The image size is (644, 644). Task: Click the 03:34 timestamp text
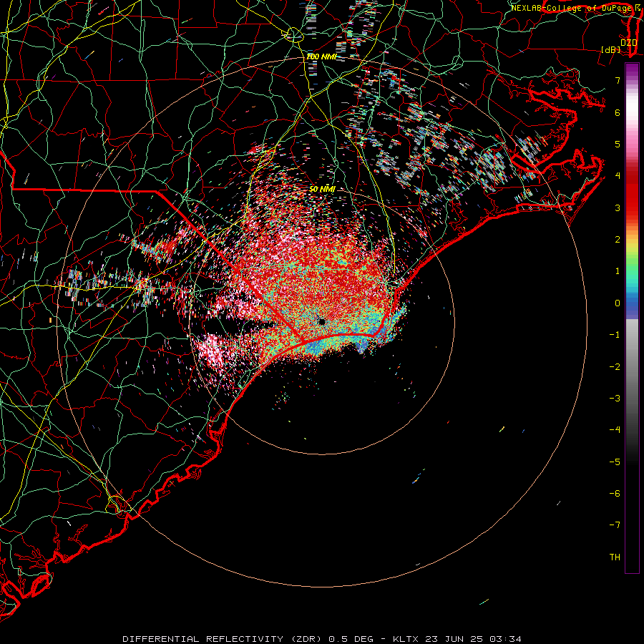(504, 639)
